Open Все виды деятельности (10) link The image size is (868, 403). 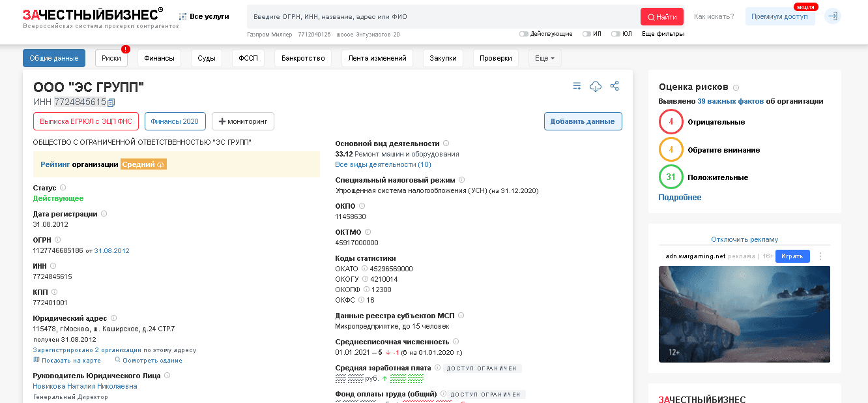[x=383, y=164]
